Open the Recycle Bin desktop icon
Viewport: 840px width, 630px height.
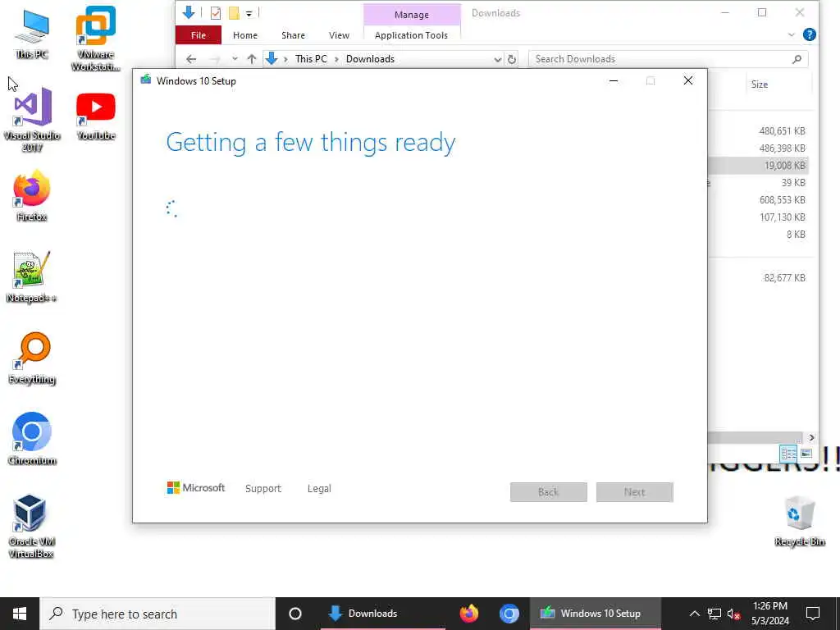coord(799,521)
